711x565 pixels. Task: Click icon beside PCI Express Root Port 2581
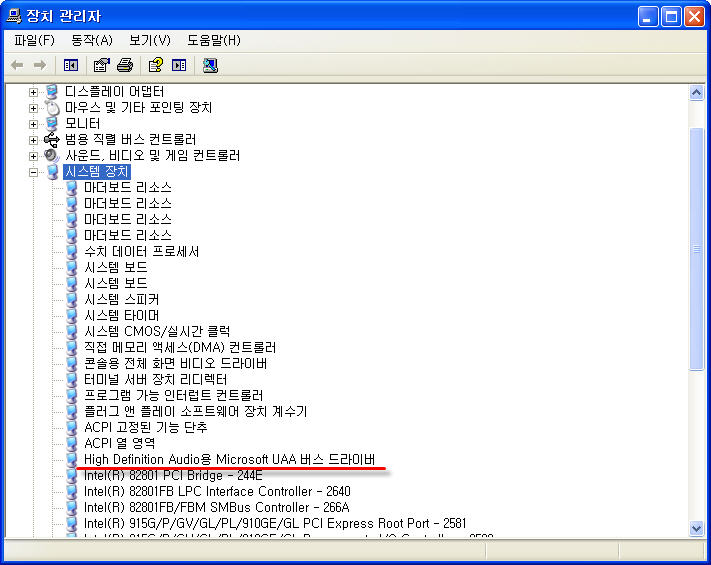72,523
